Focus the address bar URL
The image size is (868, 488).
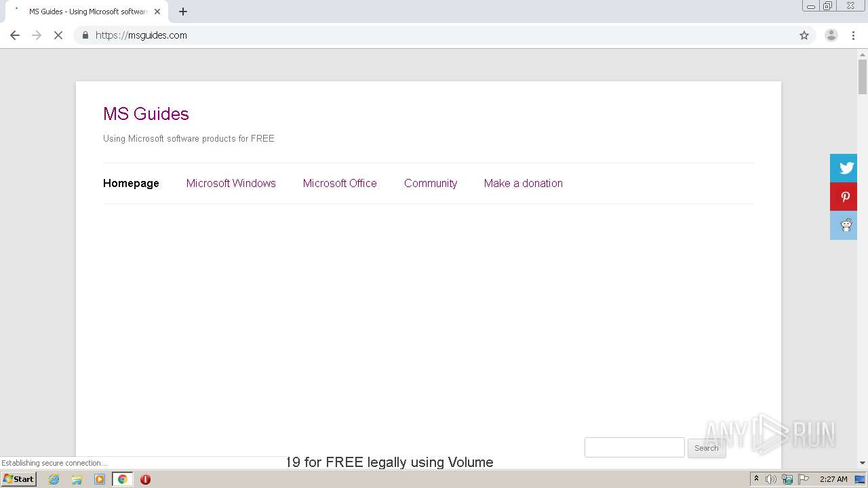141,35
